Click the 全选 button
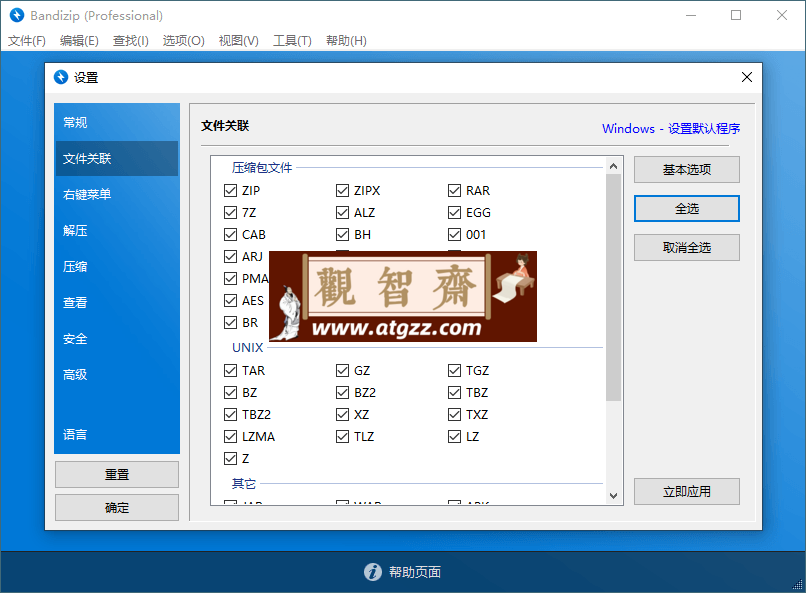The image size is (806, 593). tap(686, 209)
